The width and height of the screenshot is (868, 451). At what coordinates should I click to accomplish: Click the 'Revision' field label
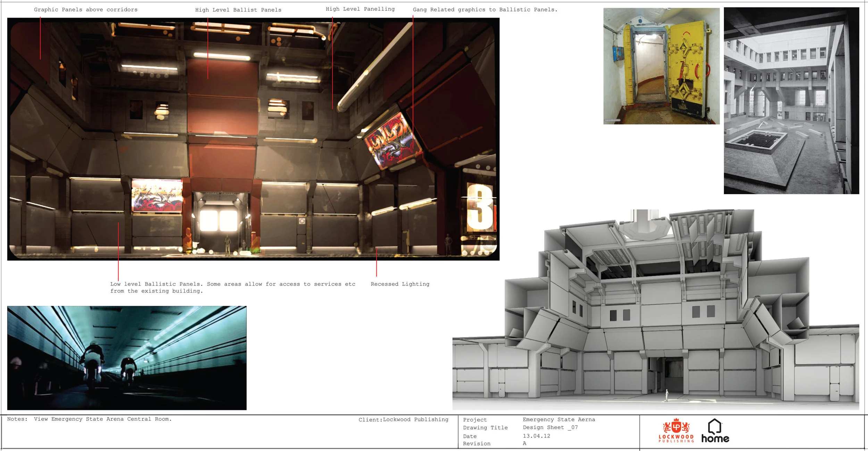tap(476, 444)
